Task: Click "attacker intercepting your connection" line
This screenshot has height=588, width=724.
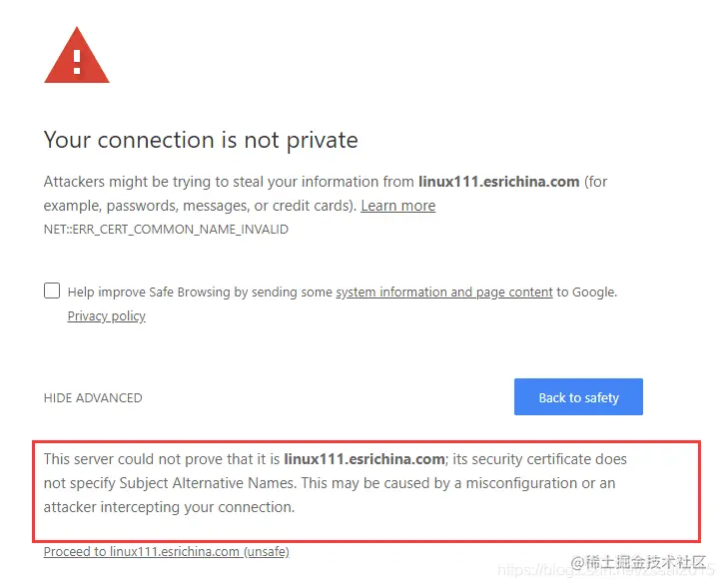Action: [169, 507]
